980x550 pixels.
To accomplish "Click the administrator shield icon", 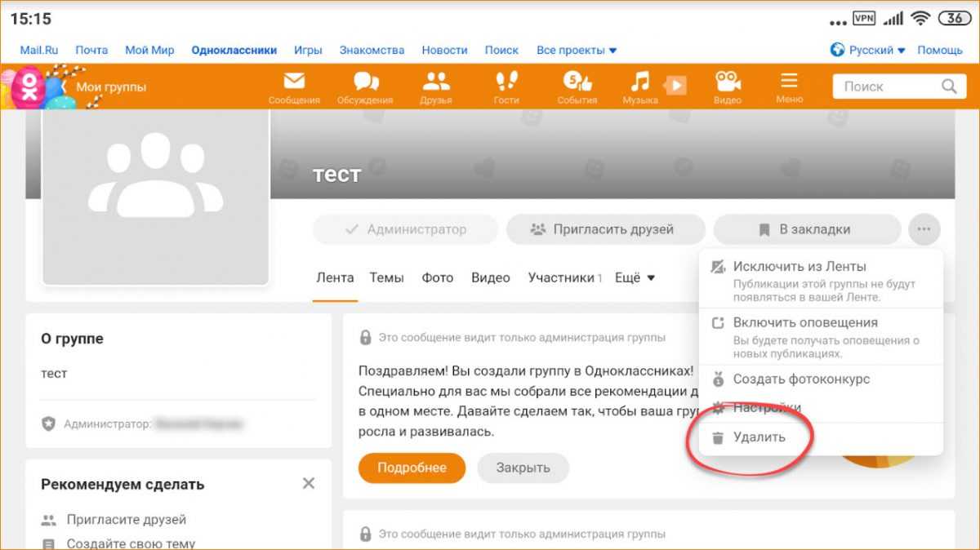I will pos(48,424).
